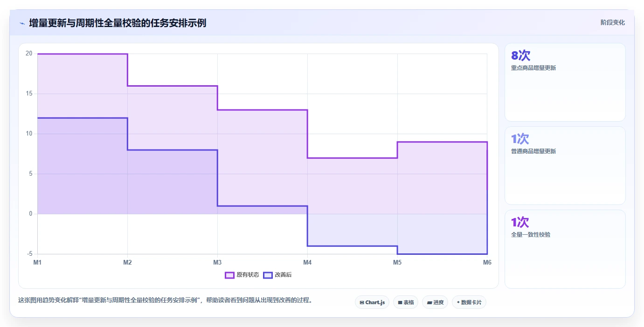Viewport: 644px width, 327px height.
Task: Click the Chart.js tag chip
Action: pos(372,302)
